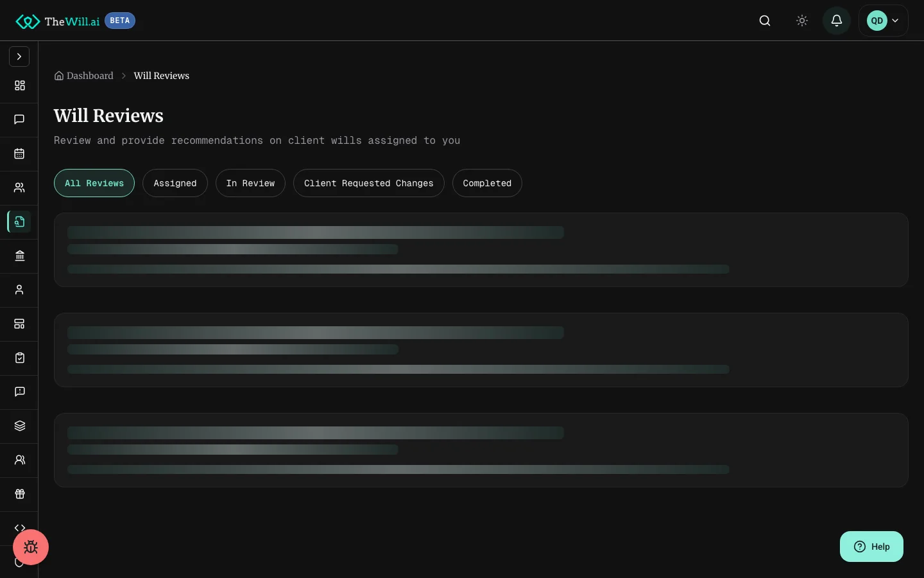Click the BETA badge
This screenshot has width=924, height=578.
120,21
